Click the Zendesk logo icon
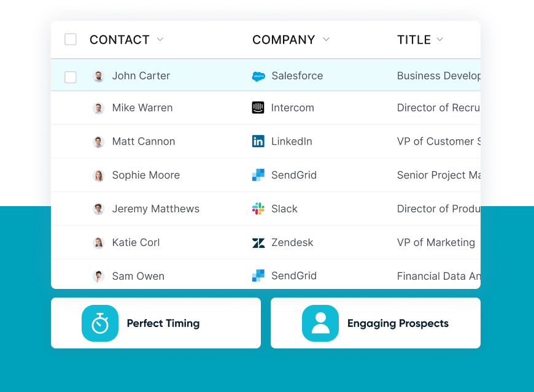 (x=258, y=243)
